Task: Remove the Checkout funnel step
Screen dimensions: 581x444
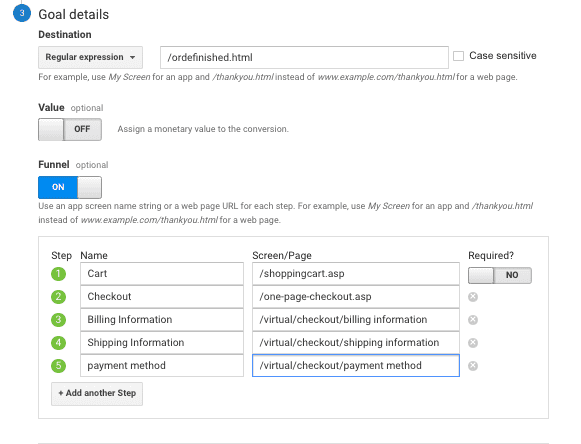Action: (x=473, y=297)
